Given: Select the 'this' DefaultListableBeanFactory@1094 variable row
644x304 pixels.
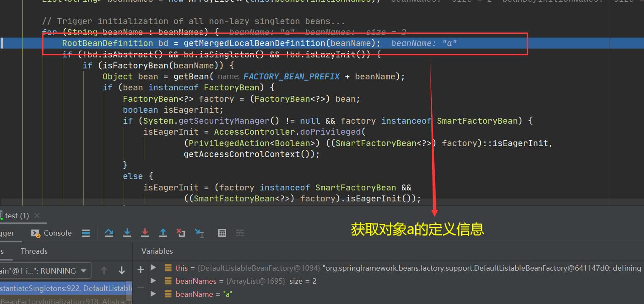Looking at the screenshot, I should 396,268.
